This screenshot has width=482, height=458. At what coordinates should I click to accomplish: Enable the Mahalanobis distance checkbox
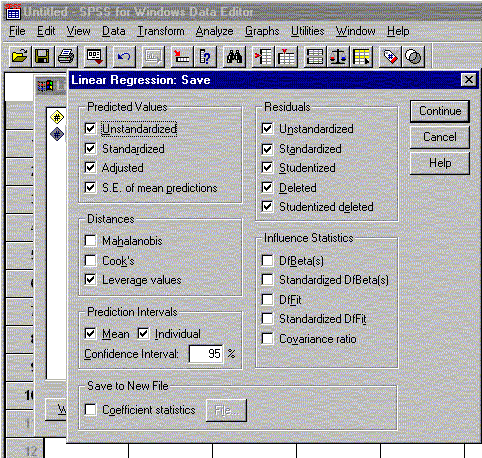(90, 240)
